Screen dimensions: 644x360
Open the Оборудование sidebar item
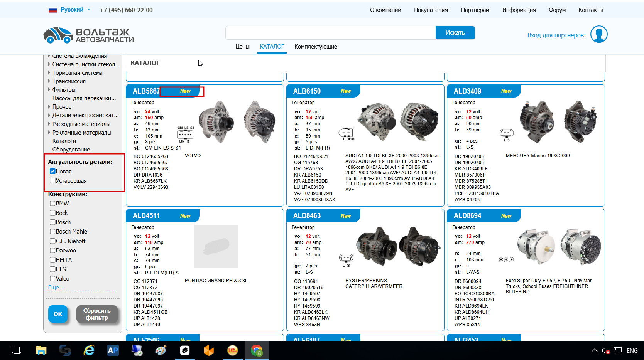tap(71, 150)
